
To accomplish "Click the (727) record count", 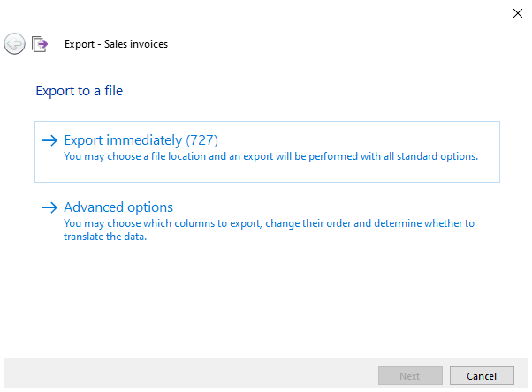I will click(x=202, y=140).
